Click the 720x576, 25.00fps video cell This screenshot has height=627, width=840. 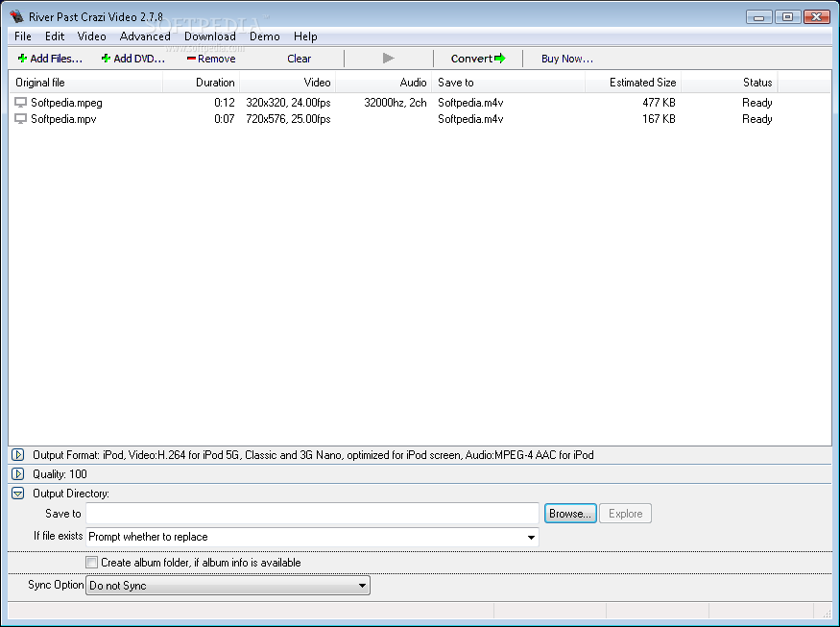pyautogui.click(x=288, y=119)
